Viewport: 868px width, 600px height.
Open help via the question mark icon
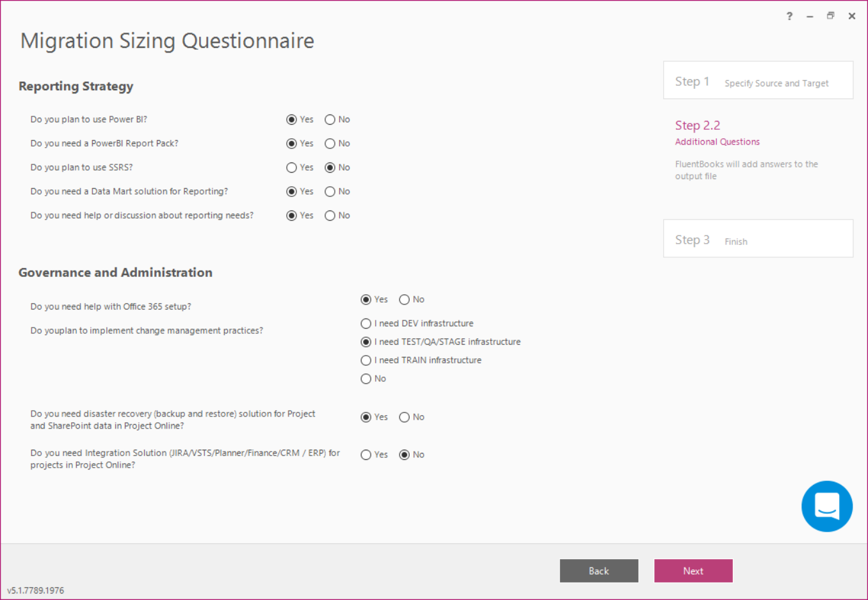(789, 15)
